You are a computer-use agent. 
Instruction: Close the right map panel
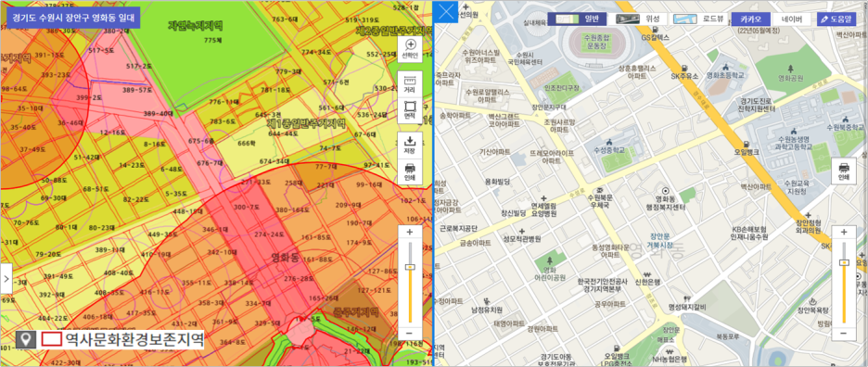point(445,12)
